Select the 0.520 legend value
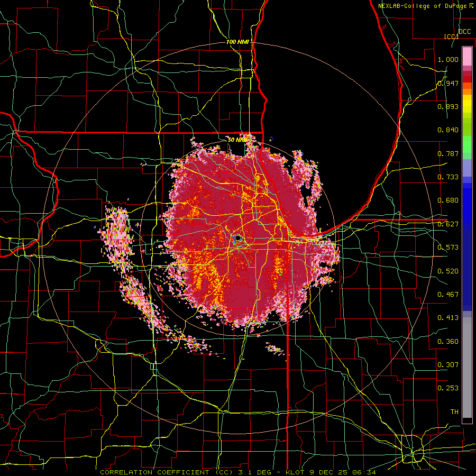The image size is (476, 476). pyautogui.click(x=448, y=271)
